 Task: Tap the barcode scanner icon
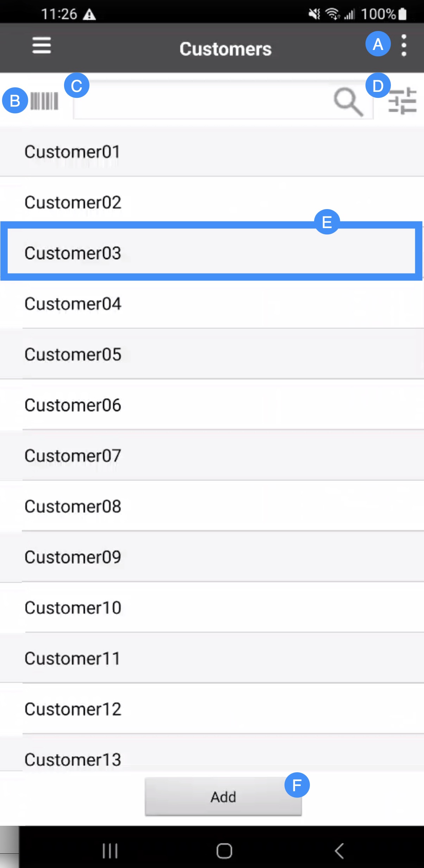(44, 101)
